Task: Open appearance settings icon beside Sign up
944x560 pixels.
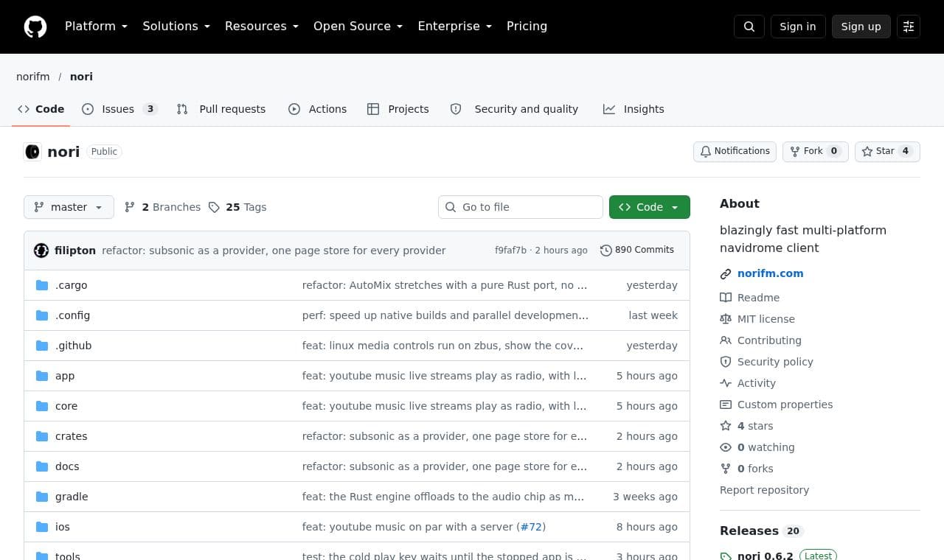Action: pyautogui.click(x=909, y=27)
